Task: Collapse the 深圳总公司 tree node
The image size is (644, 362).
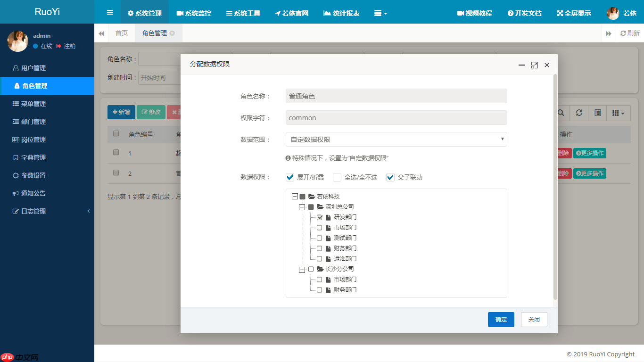Action: click(x=301, y=206)
